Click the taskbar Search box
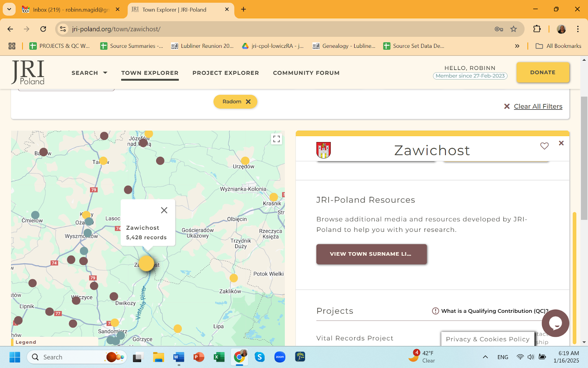This screenshot has height=368, width=588. coord(76,357)
